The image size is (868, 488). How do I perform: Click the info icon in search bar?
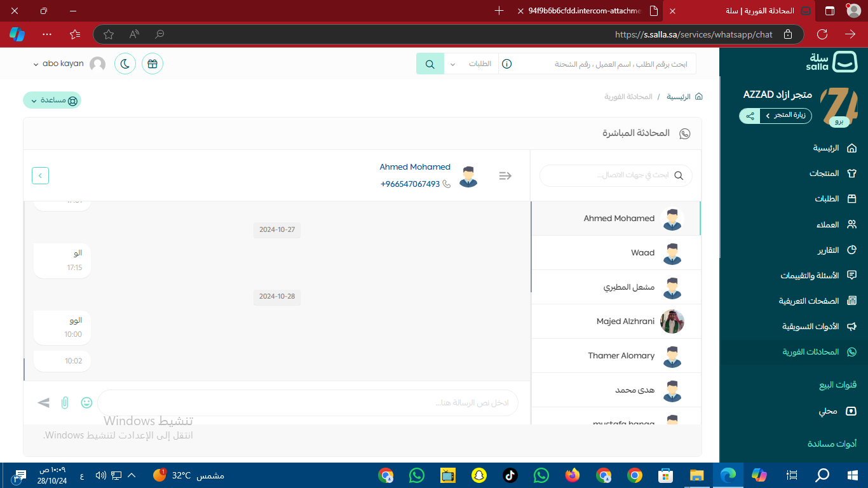(506, 64)
